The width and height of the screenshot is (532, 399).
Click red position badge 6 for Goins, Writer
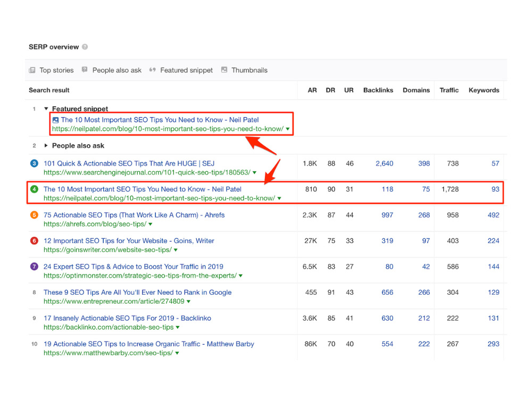(34, 241)
